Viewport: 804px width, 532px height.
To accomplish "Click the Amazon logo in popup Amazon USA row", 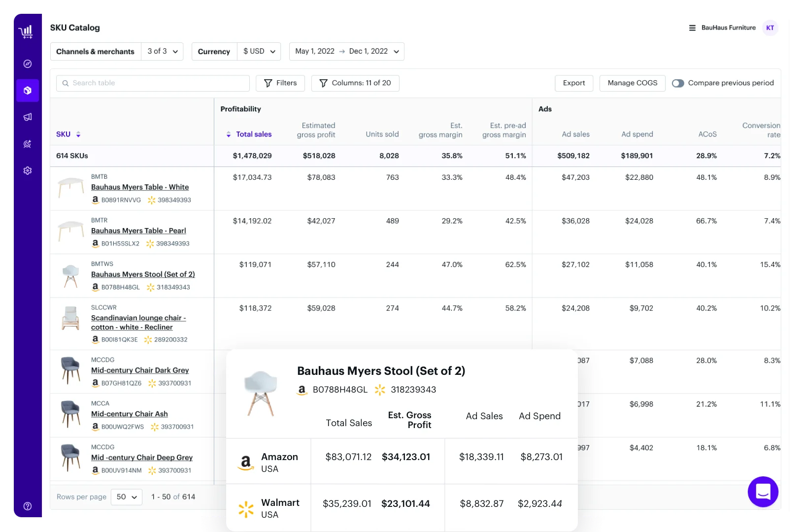I will 246,463.
